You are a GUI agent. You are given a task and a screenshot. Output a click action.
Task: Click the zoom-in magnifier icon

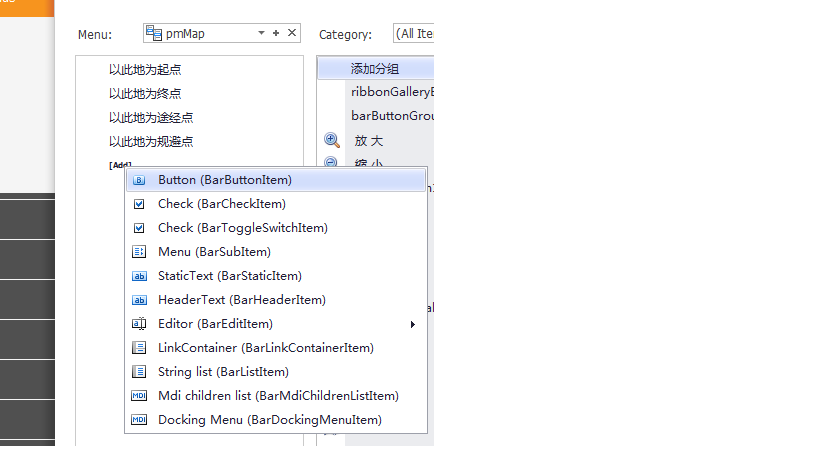coord(331,140)
